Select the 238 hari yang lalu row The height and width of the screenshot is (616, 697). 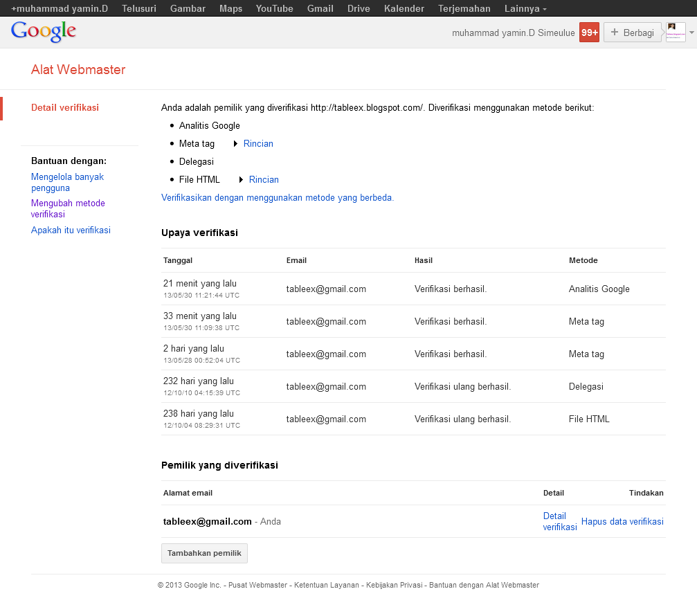tap(413, 419)
